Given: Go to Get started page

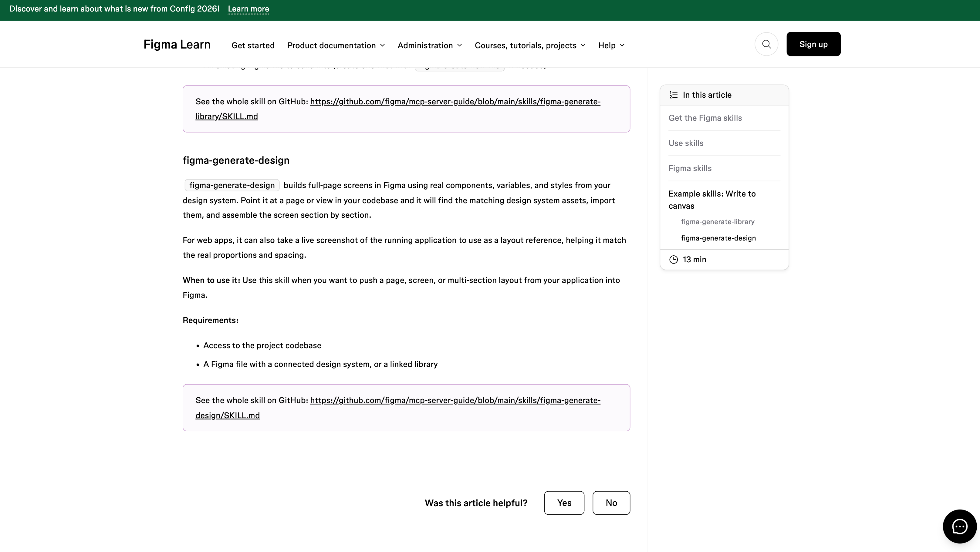Looking at the screenshot, I should click(x=253, y=45).
